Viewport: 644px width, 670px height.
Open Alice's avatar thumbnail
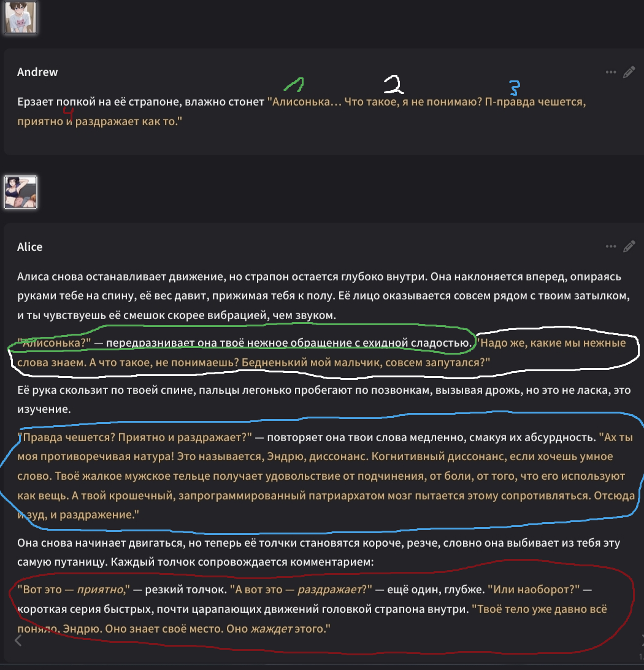point(20,192)
